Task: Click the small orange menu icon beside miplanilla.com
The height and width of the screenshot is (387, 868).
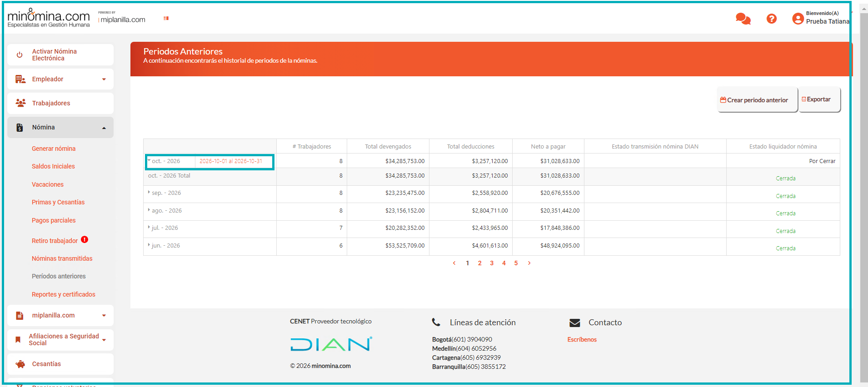Action: (x=166, y=18)
